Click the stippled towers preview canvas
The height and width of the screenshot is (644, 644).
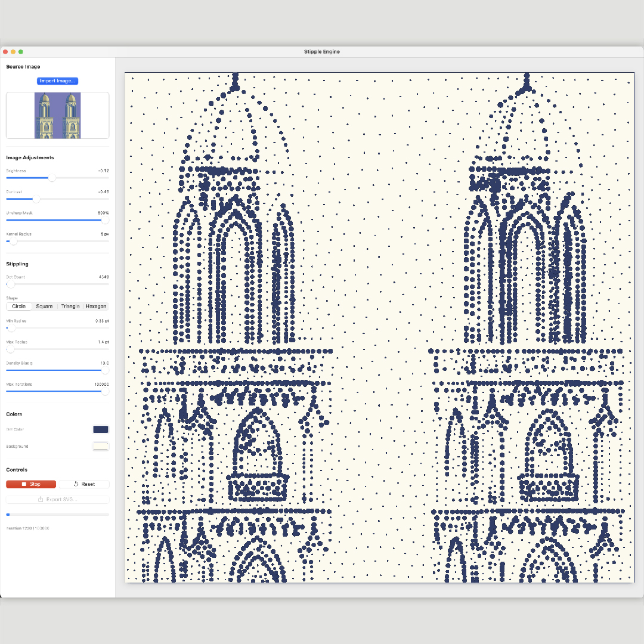coord(380,328)
